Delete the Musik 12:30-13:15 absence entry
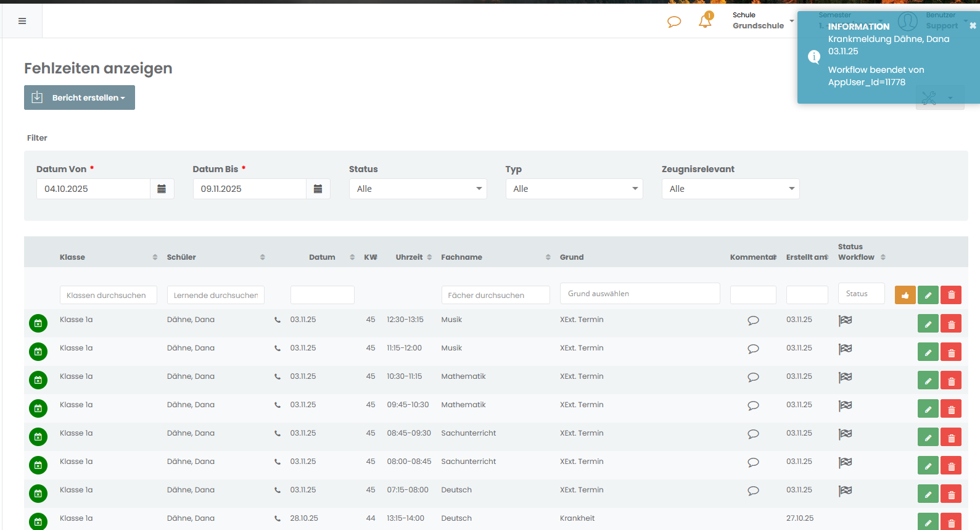Image resolution: width=980 pixels, height=530 pixels. (951, 323)
